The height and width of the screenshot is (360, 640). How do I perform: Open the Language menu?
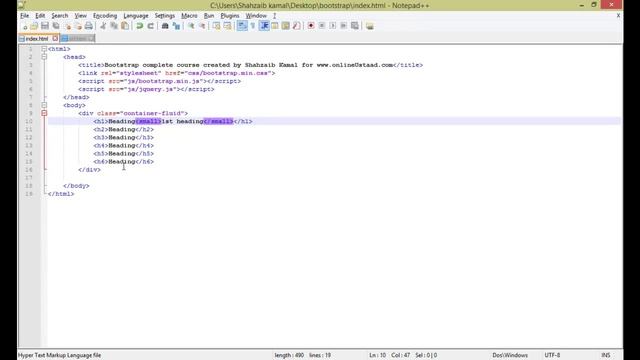[x=136, y=16]
